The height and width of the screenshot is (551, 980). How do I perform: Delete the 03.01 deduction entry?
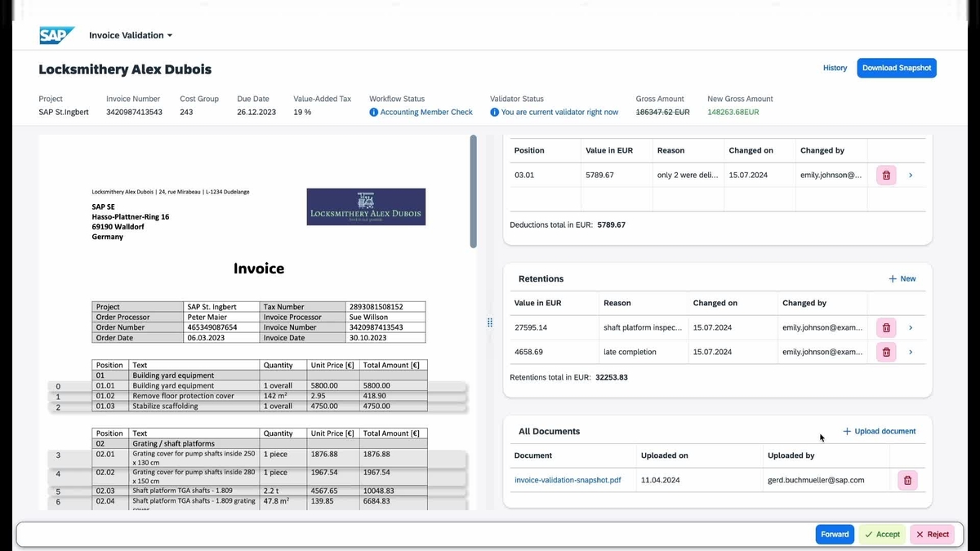pyautogui.click(x=885, y=175)
